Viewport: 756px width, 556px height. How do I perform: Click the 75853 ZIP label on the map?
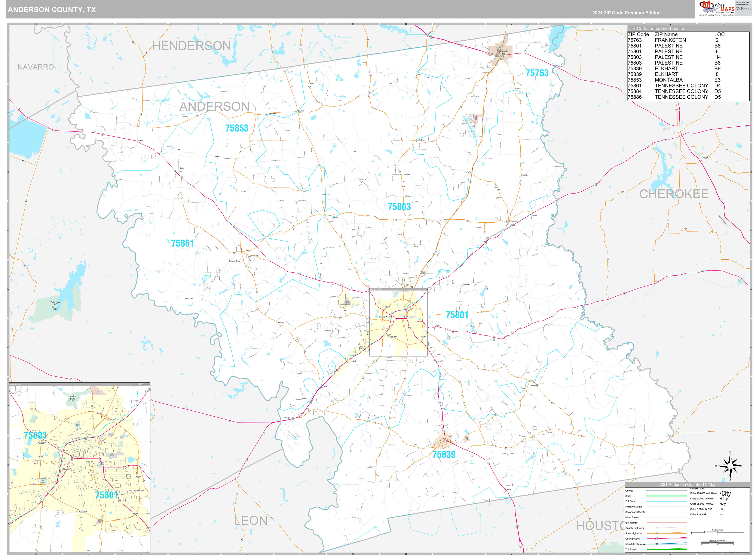point(237,128)
